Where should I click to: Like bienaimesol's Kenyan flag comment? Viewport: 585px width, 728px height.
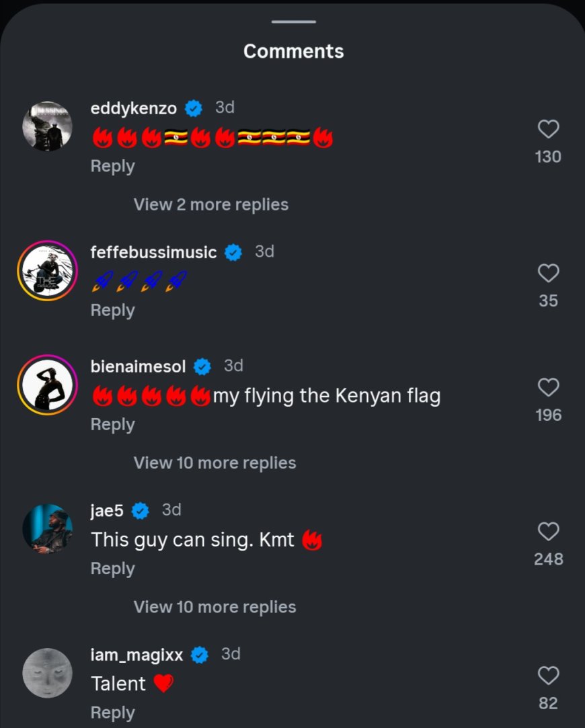[549, 387]
